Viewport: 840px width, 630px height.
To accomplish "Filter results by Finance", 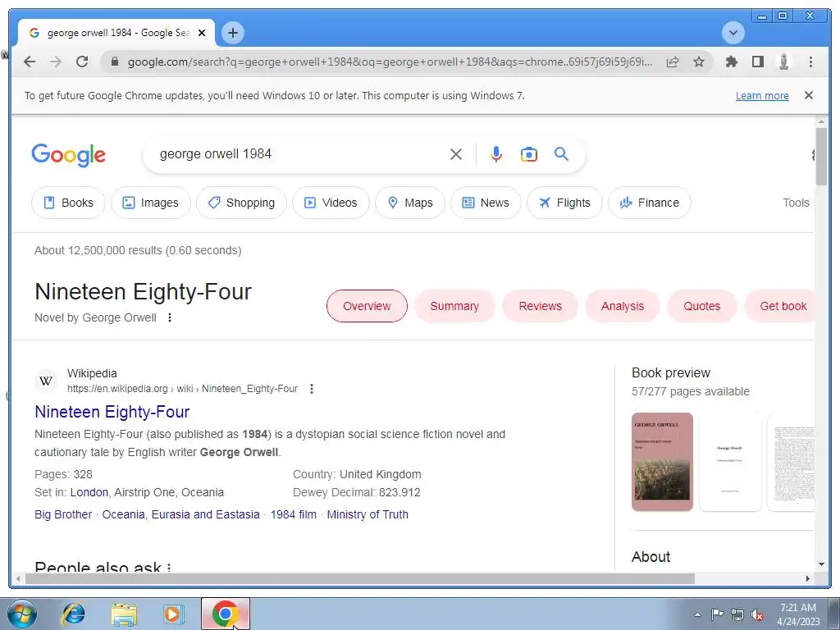I will 650,203.
